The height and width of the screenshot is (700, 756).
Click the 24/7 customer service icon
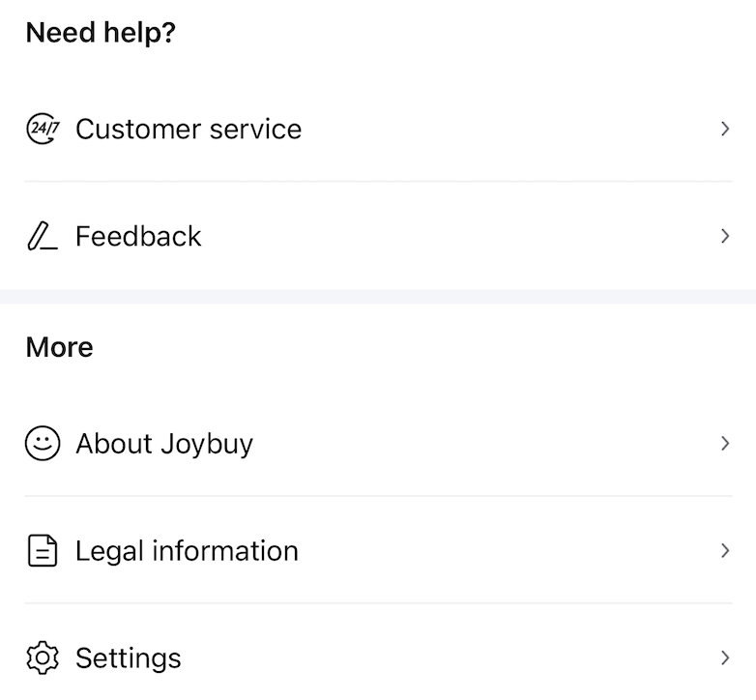(43, 129)
